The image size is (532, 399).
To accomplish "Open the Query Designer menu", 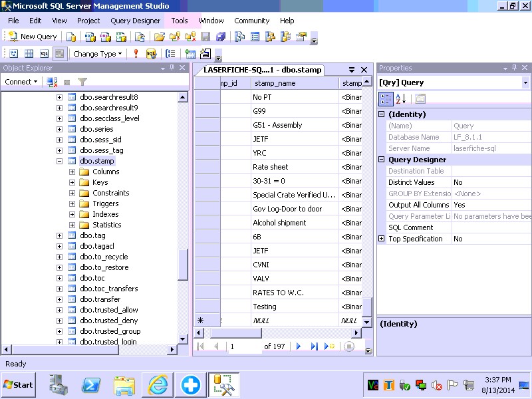I will (x=135, y=21).
